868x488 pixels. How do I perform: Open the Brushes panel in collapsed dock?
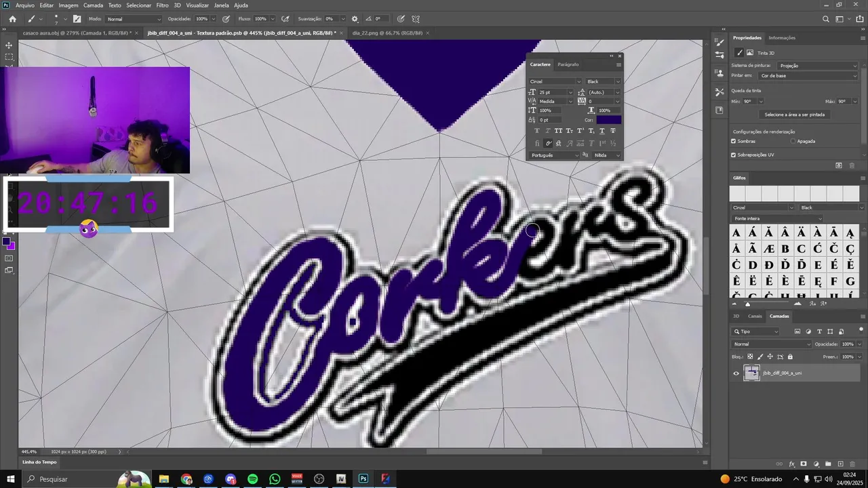click(x=719, y=43)
